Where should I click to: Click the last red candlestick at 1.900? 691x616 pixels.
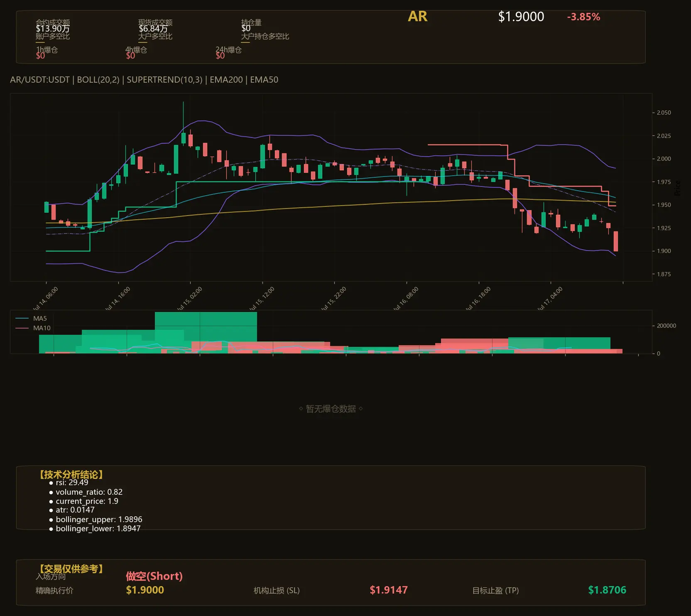(x=616, y=241)
